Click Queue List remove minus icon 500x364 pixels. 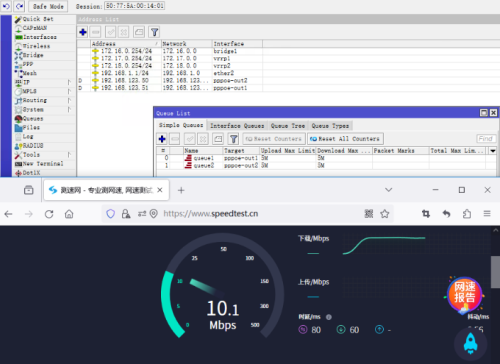(x=175, y=139)
